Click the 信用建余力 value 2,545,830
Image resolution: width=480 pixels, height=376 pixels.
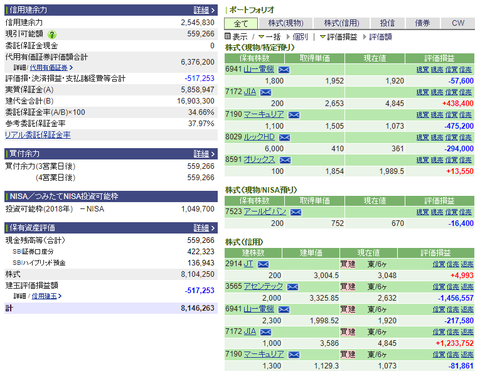pos(198,23)
